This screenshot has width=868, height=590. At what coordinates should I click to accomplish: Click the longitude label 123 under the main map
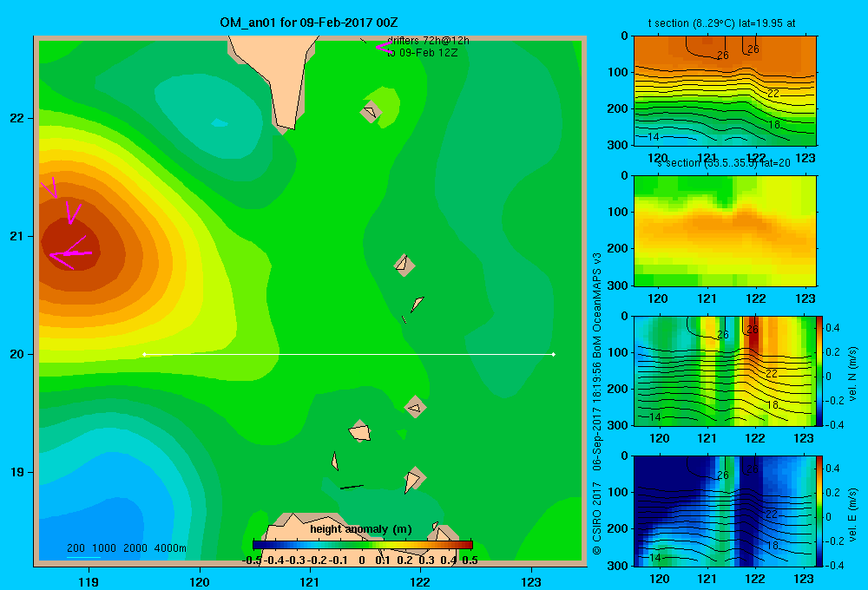point(531,581)
